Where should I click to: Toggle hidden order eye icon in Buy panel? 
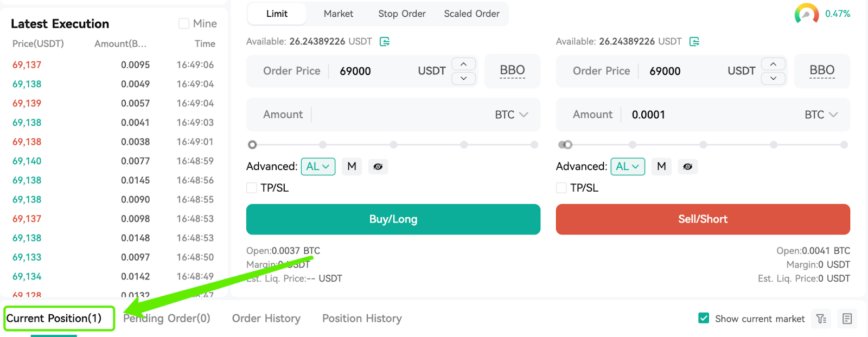[378, 167]
